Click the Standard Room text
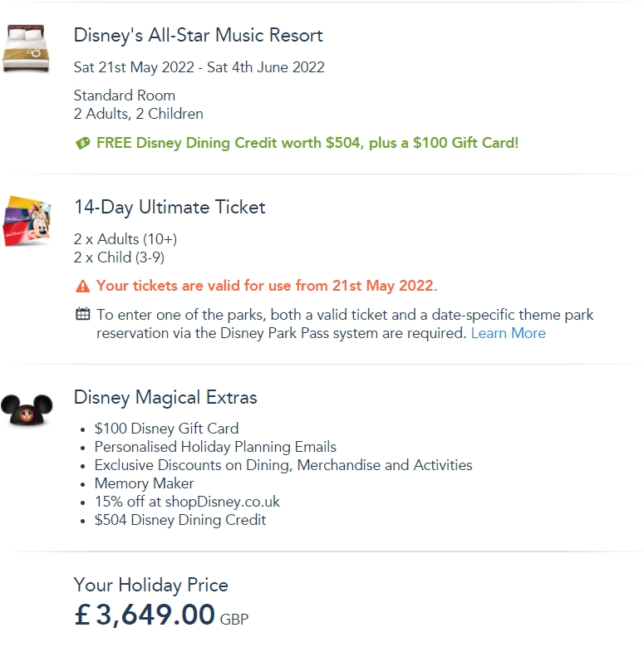Image resolution: width=644 pixels, height=652 pixels. 125,96
